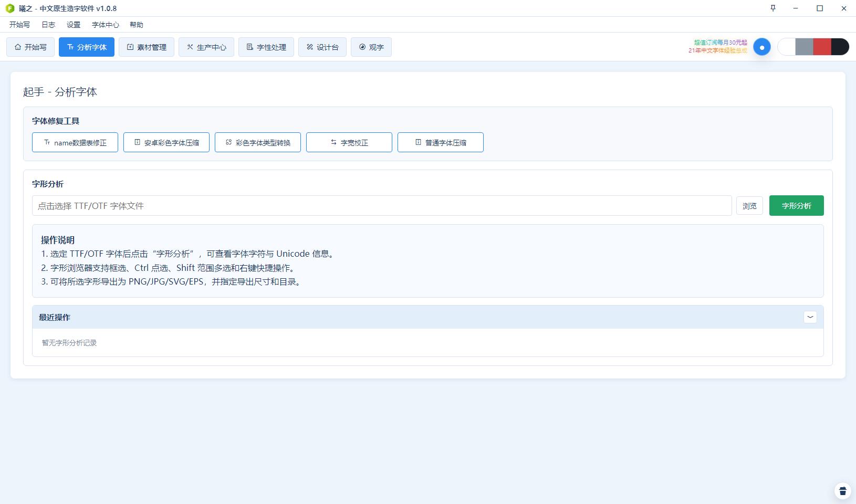Pin the window with the pin icon
The image size is (856, 504).
tap(773, 8)
